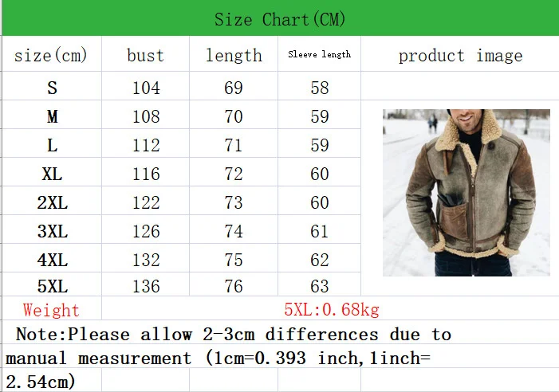Click the green Size Chart(CM) header
The width and height of the screenshot is (559, 392).
(280, 18)
